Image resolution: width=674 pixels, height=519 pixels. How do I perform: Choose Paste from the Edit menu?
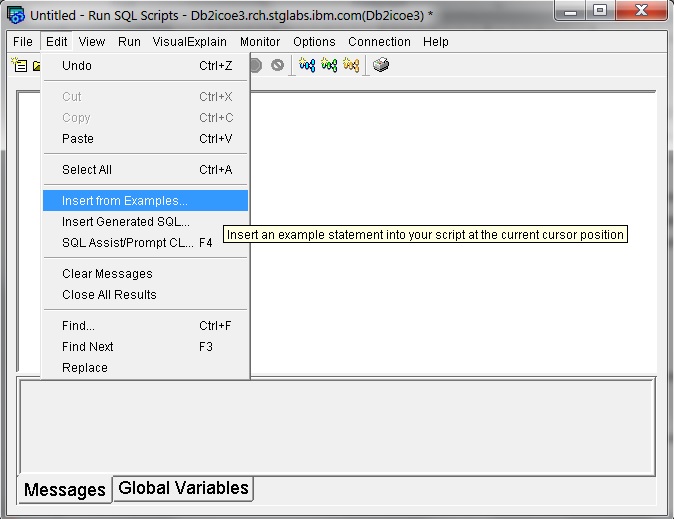(x=145, y=138)
